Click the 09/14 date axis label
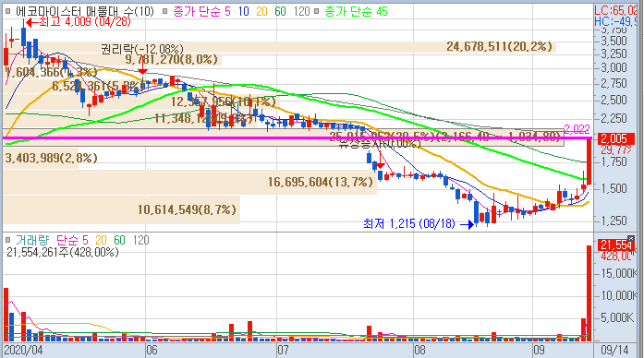Screen dimensions: 644x358 (614, 350)
